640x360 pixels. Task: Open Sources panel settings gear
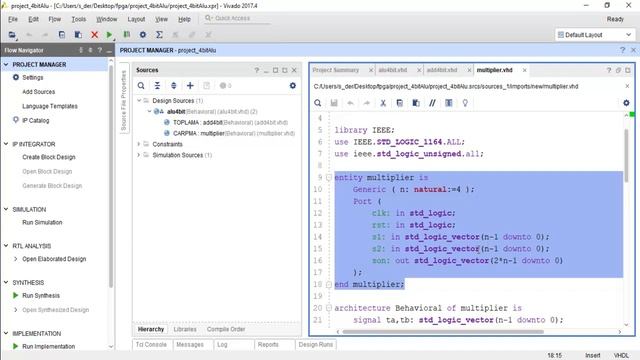293,86
